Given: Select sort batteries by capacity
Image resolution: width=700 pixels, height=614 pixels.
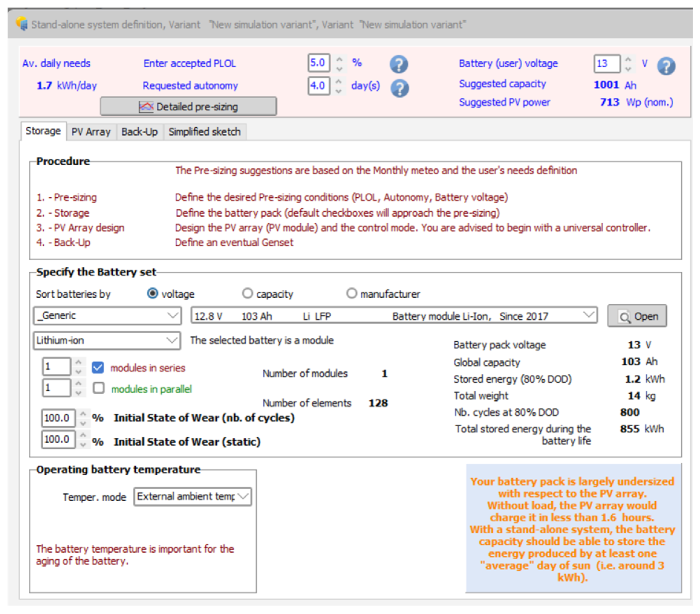Looking at the screenshot, I should click(247, 293).
